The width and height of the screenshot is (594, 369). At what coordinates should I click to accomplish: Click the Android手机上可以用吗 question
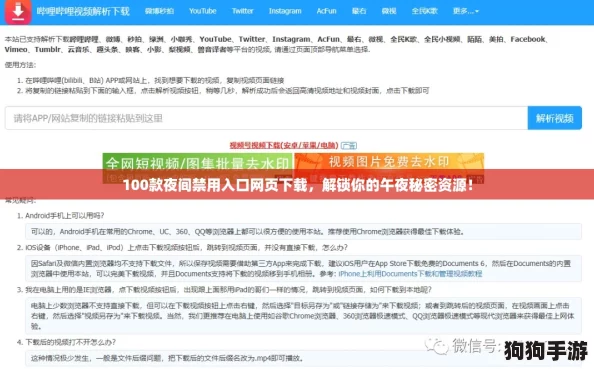pos(64,216)
